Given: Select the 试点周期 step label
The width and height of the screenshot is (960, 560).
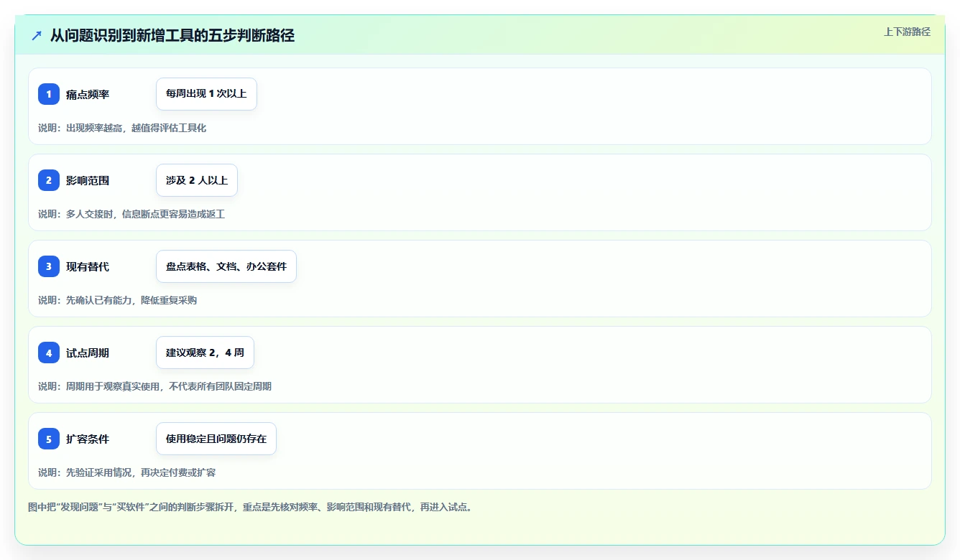Looking at the screenshot, I should (x=88, y=353).
